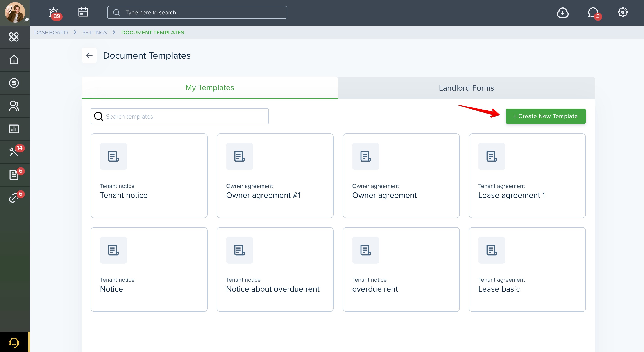Open the reports chart icon in sidebar

[x=14, y=129]
